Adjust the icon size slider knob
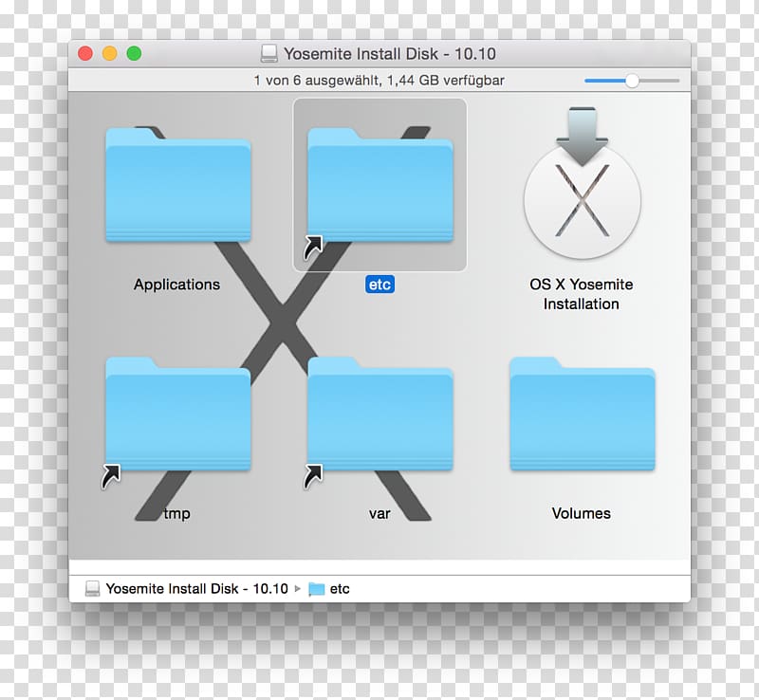This screenshot has width=759, height=700. click(632, 81)
